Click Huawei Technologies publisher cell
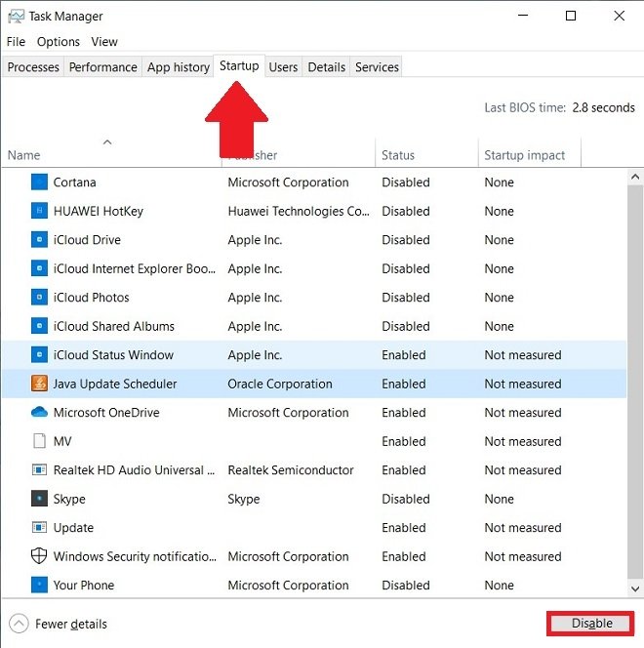 299,211
